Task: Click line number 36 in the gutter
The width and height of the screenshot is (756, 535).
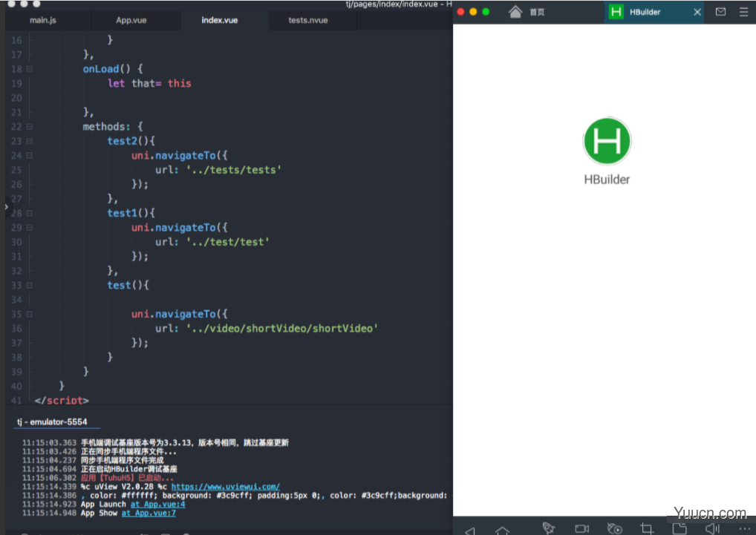Action: tap(16, 329)
